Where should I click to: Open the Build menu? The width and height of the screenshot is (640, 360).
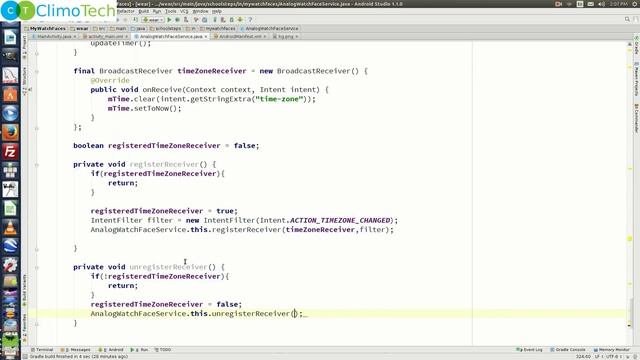point(144,11)
